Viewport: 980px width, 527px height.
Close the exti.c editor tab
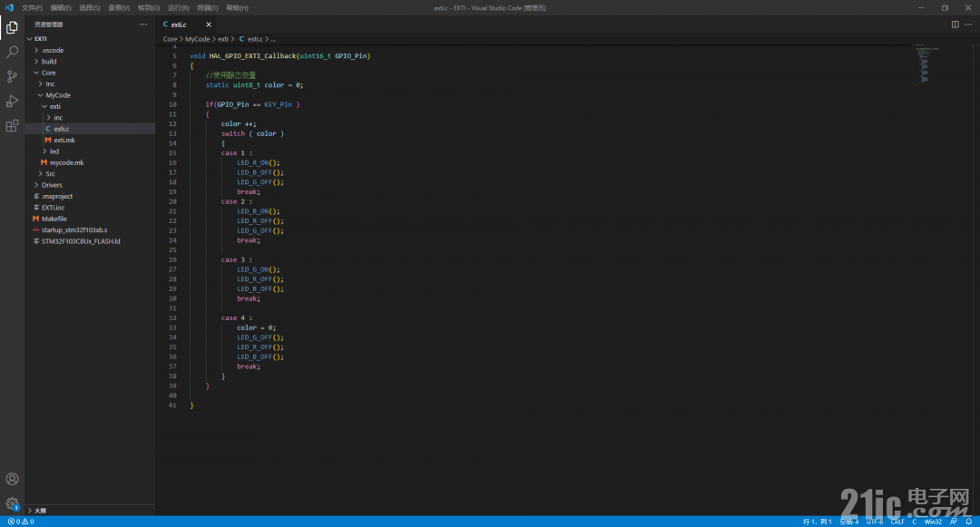pyautogui.click(x=209, y=24)
